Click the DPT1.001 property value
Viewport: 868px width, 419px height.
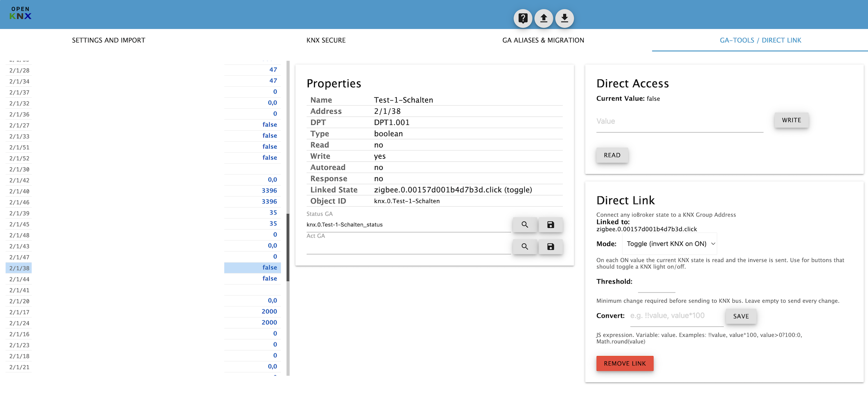[x=391, y=122]
